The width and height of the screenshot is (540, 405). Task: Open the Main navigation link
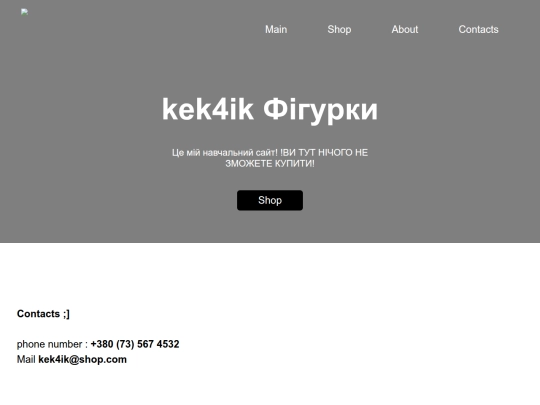click(x=276, y=30)
